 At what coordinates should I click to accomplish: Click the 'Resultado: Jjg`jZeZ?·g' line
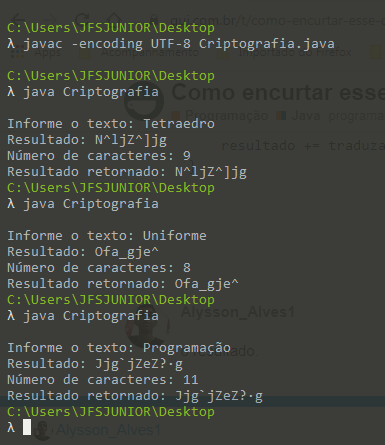[95, 364]
